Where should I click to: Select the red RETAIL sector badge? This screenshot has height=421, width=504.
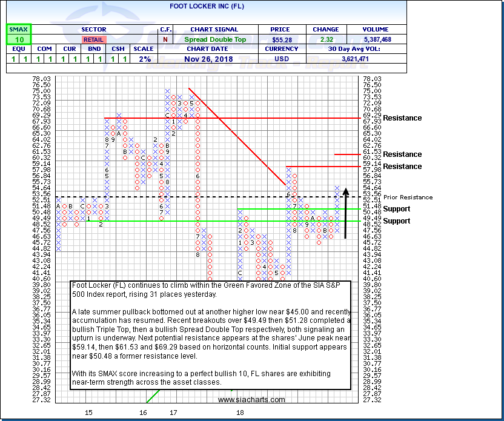click(93, 39)
